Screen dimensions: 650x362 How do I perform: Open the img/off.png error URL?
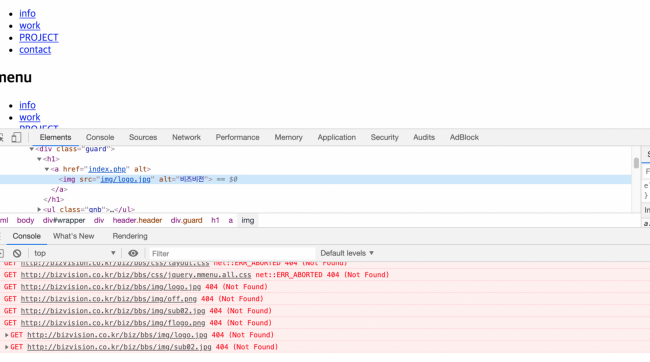coord(109,299)
